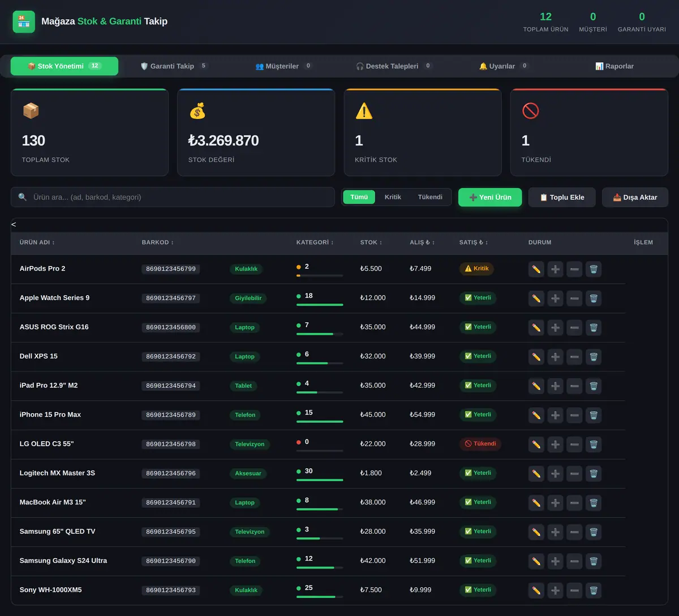This screenshot has height=616, width=679.
Task: Switch to the Garanti Takip tab
Action: [174, 66]
